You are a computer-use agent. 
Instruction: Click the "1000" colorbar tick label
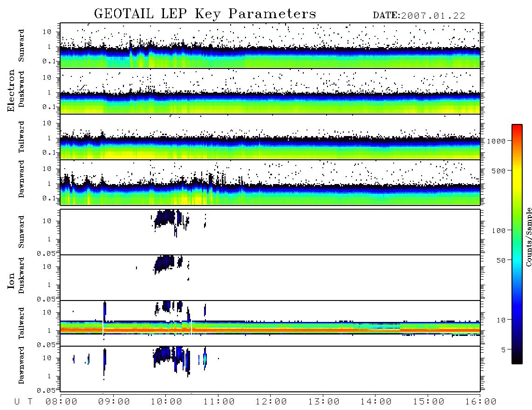pos(497,141)
